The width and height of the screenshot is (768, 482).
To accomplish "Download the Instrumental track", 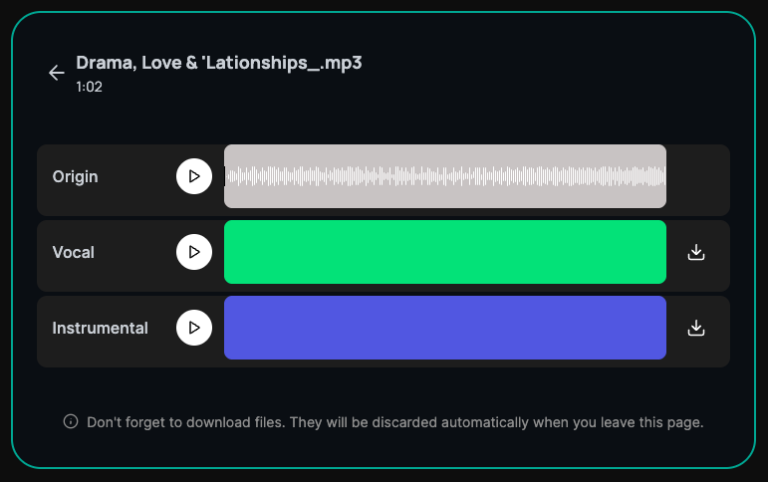I will [697, 328].
